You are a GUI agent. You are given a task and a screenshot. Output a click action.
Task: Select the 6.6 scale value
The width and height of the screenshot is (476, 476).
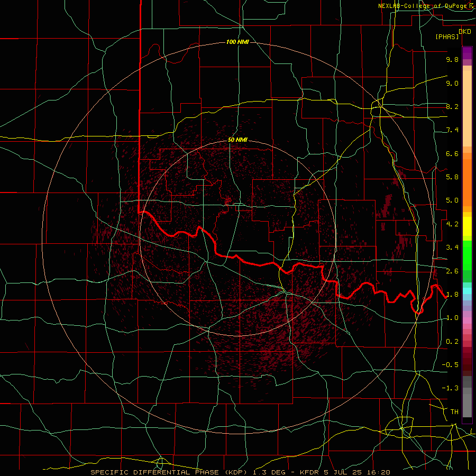pos(452,153)
